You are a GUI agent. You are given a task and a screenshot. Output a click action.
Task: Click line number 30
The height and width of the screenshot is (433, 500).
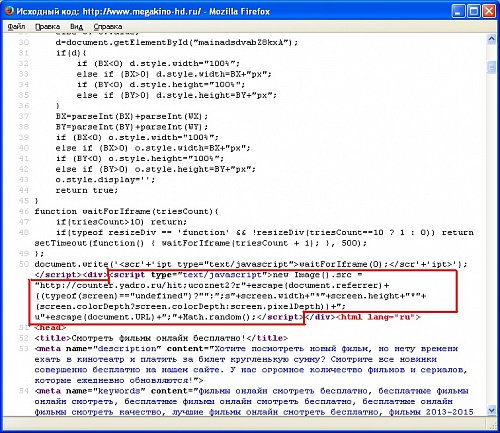(x=24, y=42)
